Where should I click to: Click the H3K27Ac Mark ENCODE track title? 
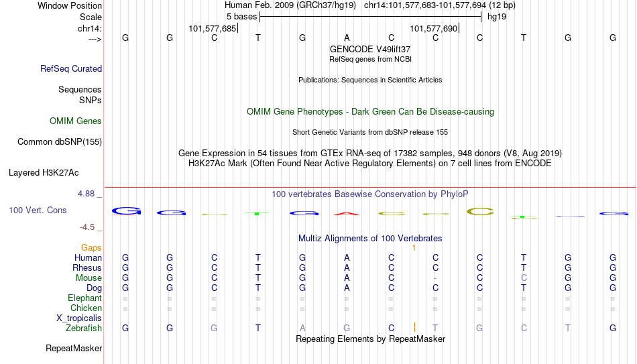click(370, 164)
